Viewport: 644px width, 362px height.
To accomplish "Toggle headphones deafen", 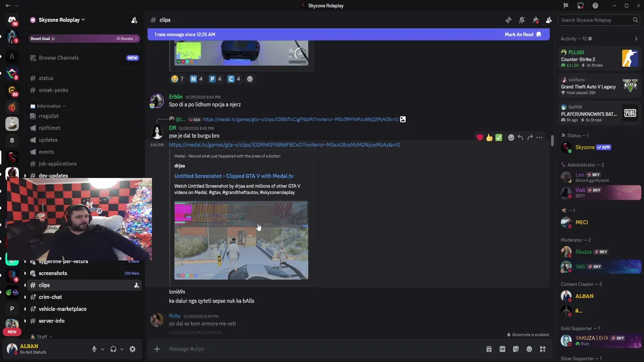I will tap(113, 349).
